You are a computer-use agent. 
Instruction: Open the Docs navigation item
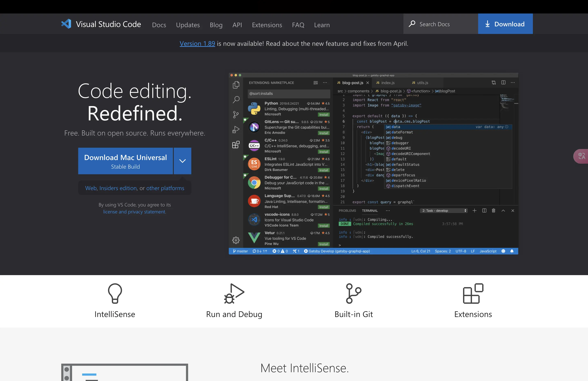pos(159,25)
